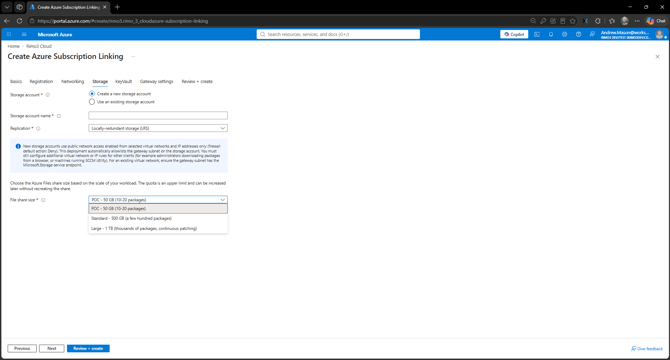This screenshot has width=670, height=360.
Task: Click info icon next to Storage account
Action: [48, 95]
